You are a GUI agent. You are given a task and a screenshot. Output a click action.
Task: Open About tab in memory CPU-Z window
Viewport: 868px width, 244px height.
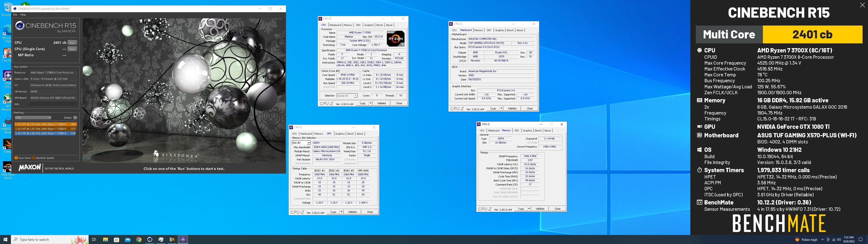(548, 131)
